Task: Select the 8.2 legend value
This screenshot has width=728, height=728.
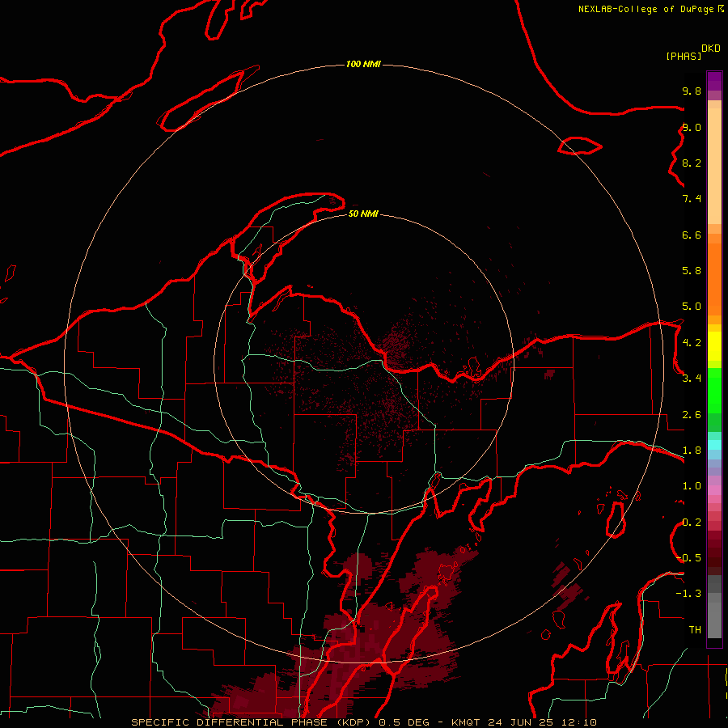Action: pos(692,163)
